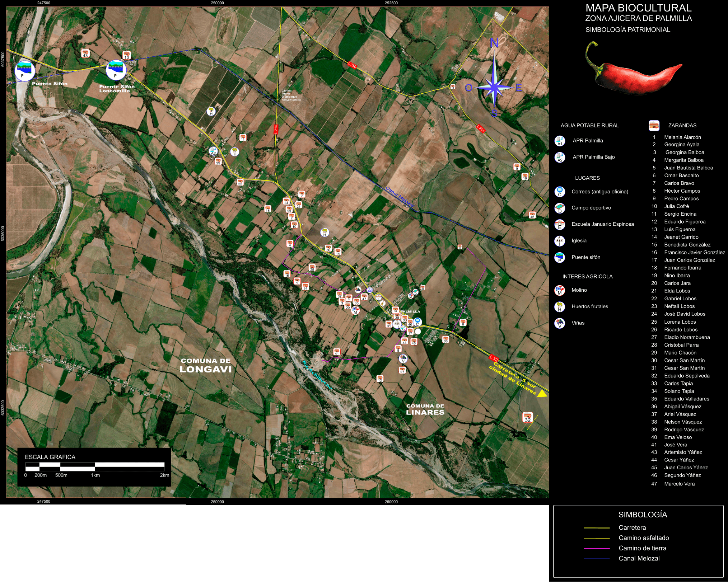Click the yellow Carretera line swatch
Screen dimensions: 728x582
coord(597,528)
